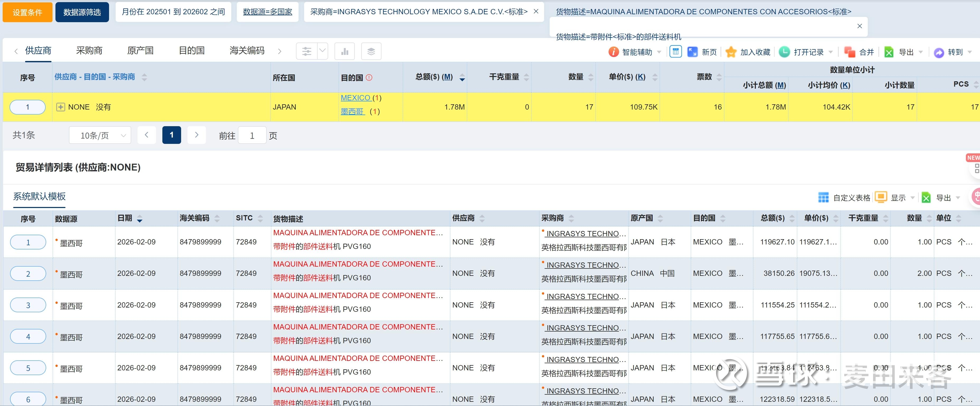Click the 合并 merge icon
This screenshot has width=980, height=406.
pyautogui.click(x=850, y=52)
